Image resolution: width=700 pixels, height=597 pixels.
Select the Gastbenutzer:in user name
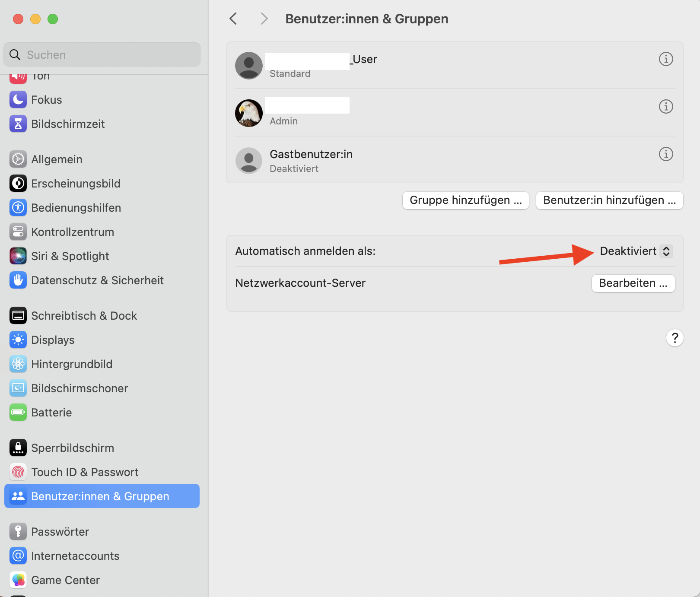(x=311, y=154)
